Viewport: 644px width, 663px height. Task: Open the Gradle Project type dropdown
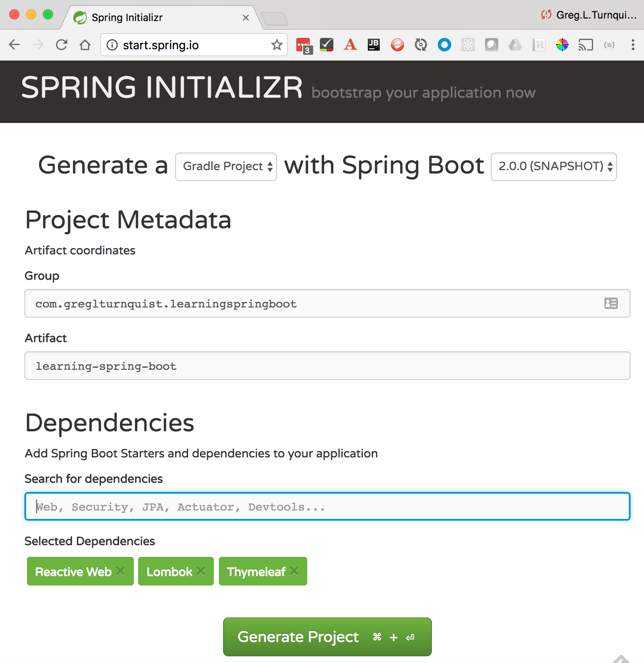tap(226, 166)
